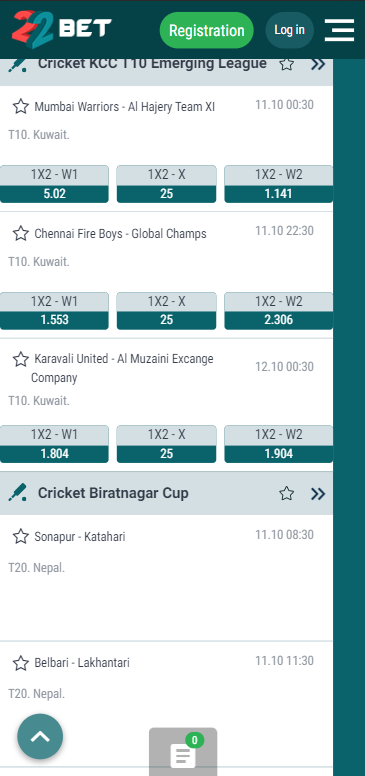Star the Karavali United match
This screenshot has width=365, height=776.
(x=20, y=359)
